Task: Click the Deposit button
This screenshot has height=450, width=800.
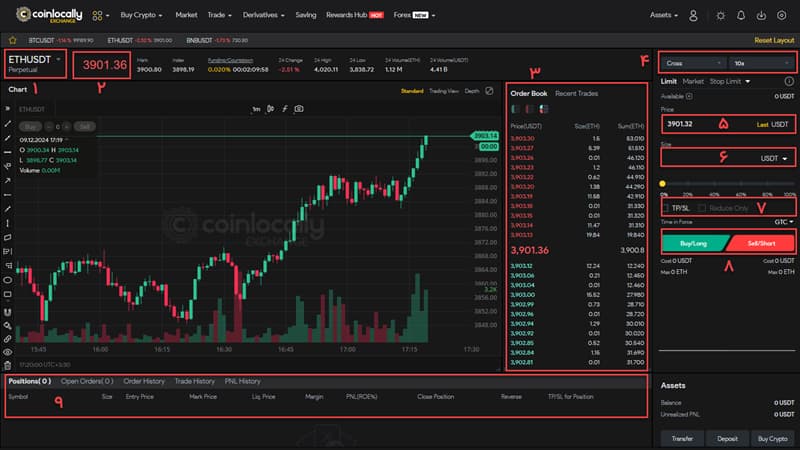Action: (727, 439)
